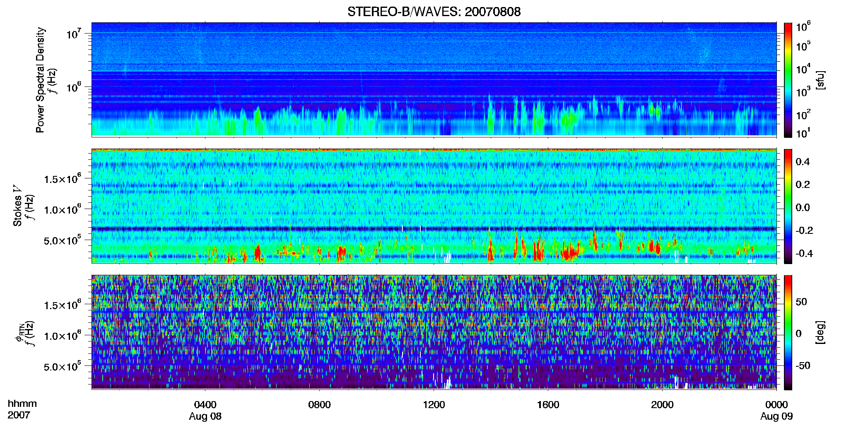Click the 2000 time tick label

(x=662, y=405)
